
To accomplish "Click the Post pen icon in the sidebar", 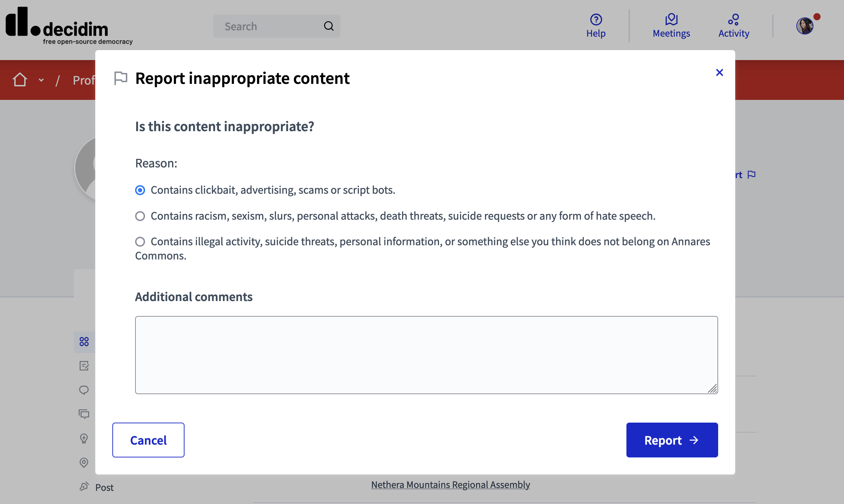I will (x=84, y=486).
